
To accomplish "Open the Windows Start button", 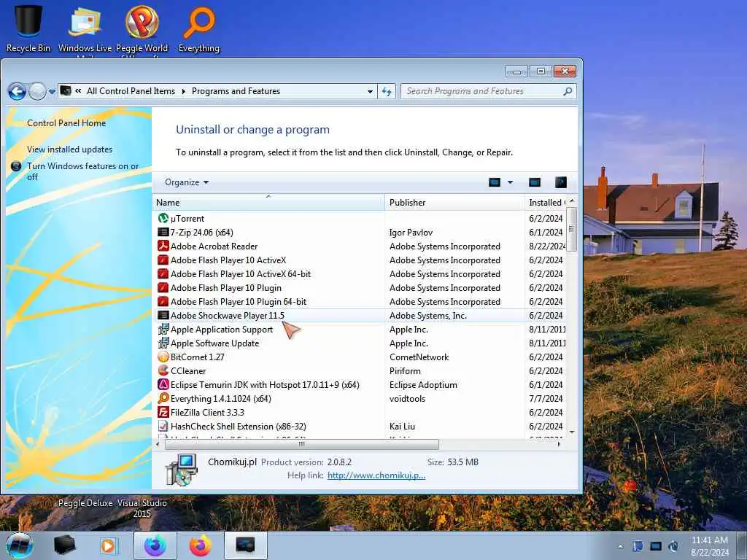I will pyautogui.click(x=19, y=545).
